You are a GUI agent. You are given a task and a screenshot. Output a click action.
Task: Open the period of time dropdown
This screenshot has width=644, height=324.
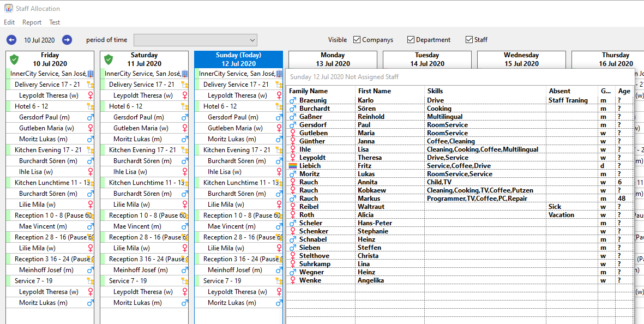coord(196,40)
